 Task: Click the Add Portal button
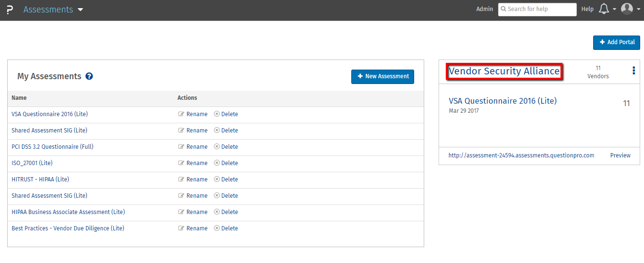click(x=616, y=42)
